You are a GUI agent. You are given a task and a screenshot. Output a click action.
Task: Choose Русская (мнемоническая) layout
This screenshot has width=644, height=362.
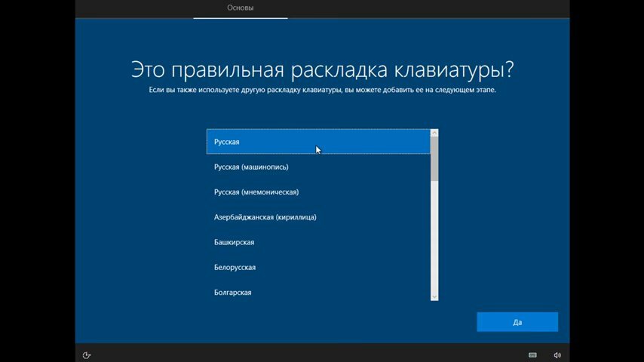[x=318, y=192]
